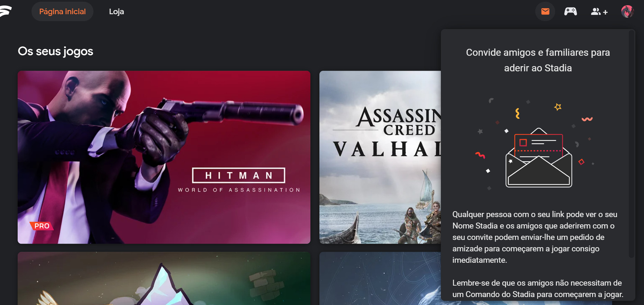Click the add friends people icon
The height and width of the screenshot is (305, 644).
(599, 12)
